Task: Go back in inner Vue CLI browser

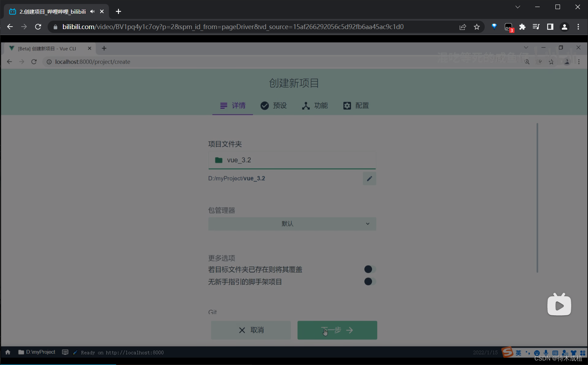Action: point(9,62)
